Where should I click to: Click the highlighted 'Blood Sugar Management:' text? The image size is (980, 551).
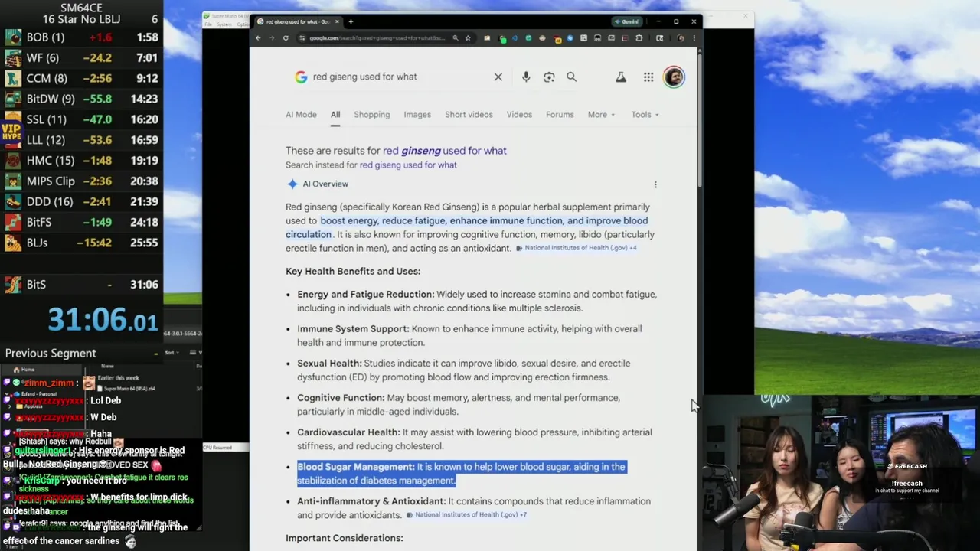[355, 467]
